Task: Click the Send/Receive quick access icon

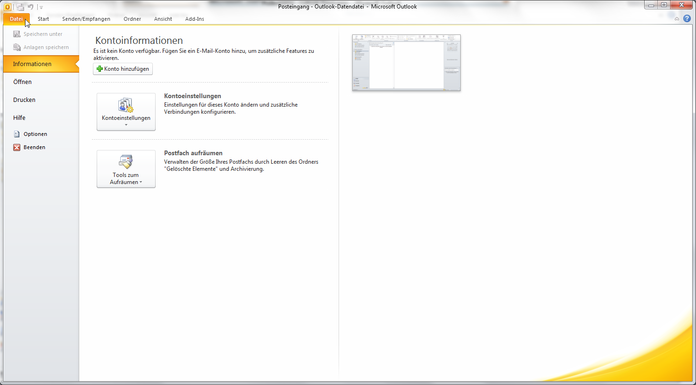Action: coord(20,7)
